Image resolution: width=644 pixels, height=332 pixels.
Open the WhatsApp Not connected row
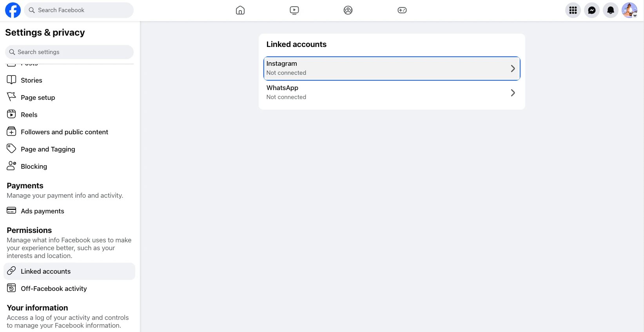[392, 93]
